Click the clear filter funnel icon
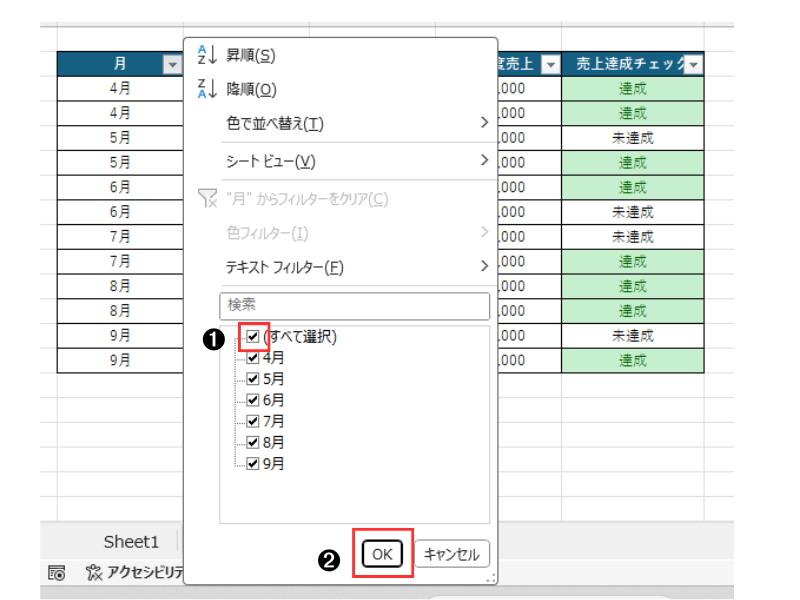This screenshot has height=600, width=800. [207, 199]
